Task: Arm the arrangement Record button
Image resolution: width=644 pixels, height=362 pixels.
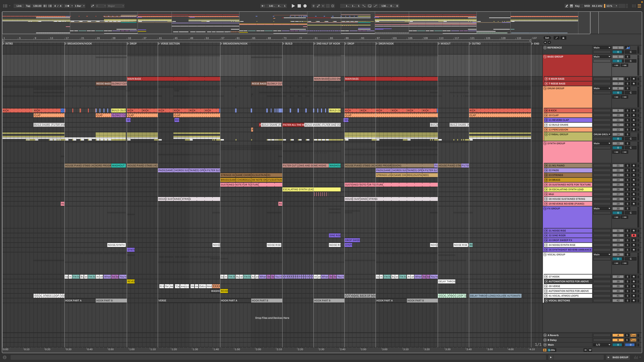Action: coord(305,6)
